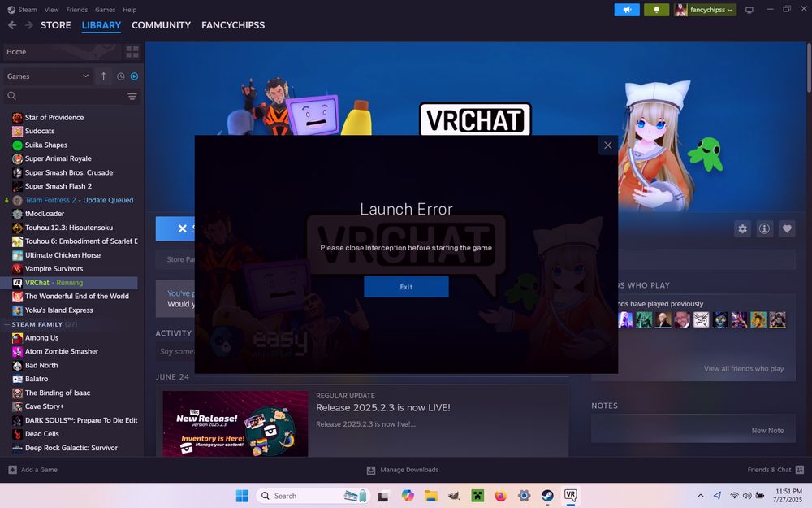The image size is (812, 508).
Task: Open VRChat taskbar icon
Action: pos(570,496)
